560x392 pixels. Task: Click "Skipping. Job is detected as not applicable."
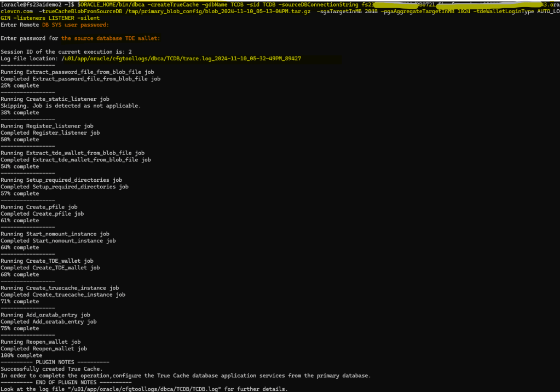click(71, 106)
